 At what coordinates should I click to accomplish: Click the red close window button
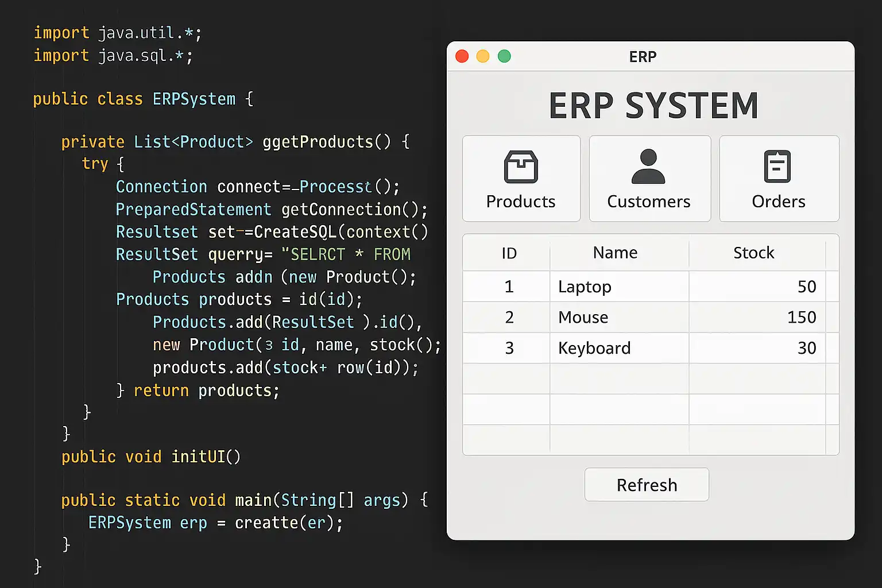tap(462, 56)
